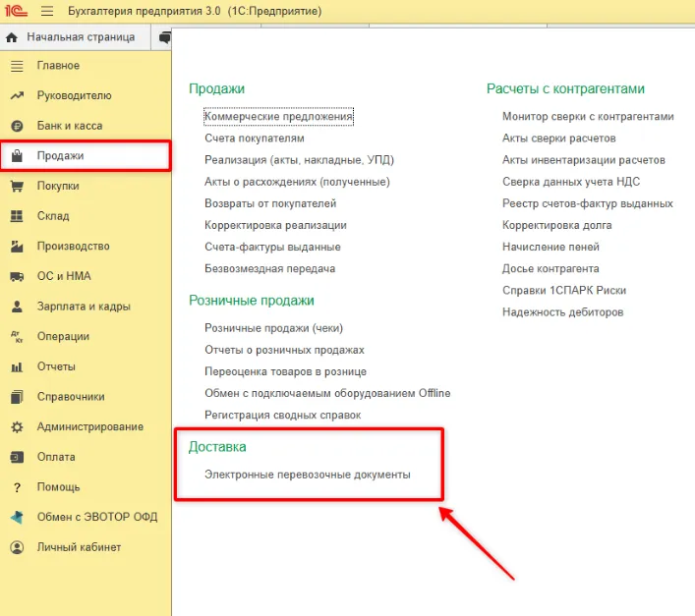Screen dimensions: 695x616
Task: Open Корректировка реализации
Action: [275, 225]
